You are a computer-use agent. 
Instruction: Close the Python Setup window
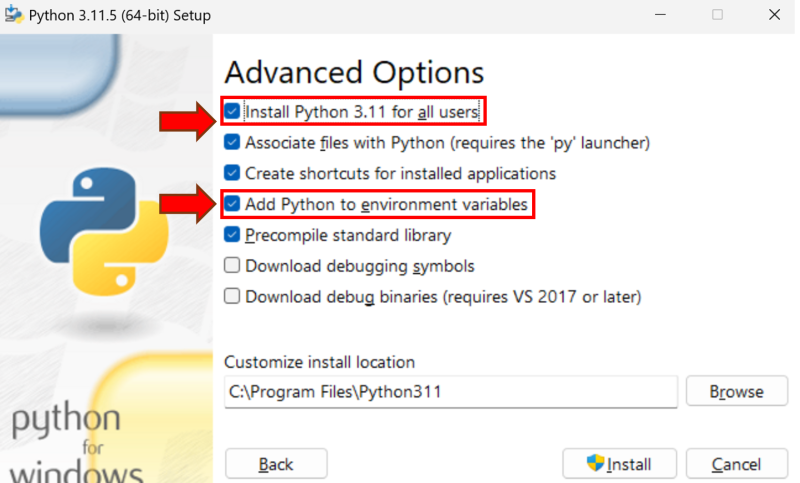pyautogui.click(x=775, y=15)
